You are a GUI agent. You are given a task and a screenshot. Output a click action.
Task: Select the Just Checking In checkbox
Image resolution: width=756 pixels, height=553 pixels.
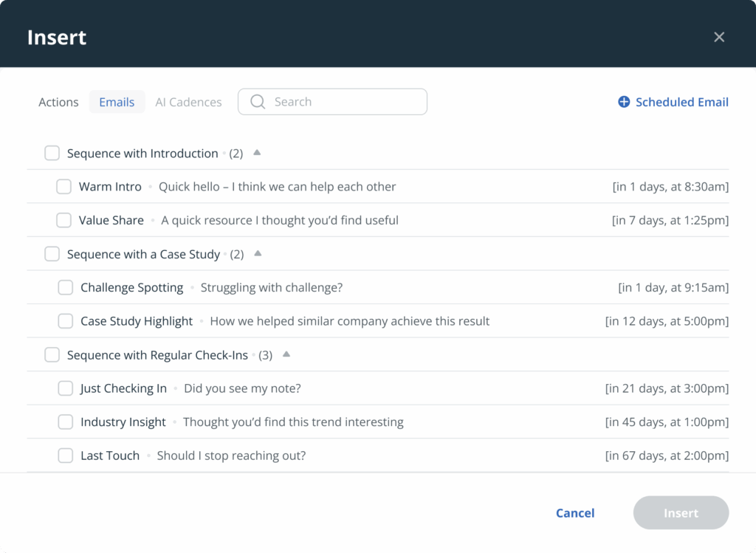[x=65, y=388]
